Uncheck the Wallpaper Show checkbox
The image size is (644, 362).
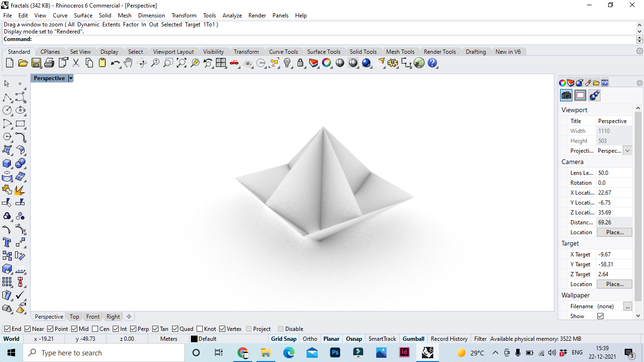600,316
